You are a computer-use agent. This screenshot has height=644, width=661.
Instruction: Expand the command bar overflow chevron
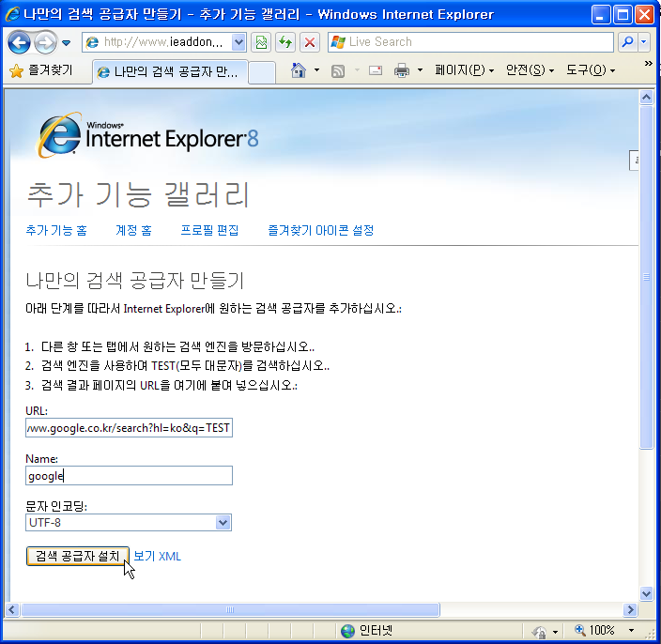point(649,64)
